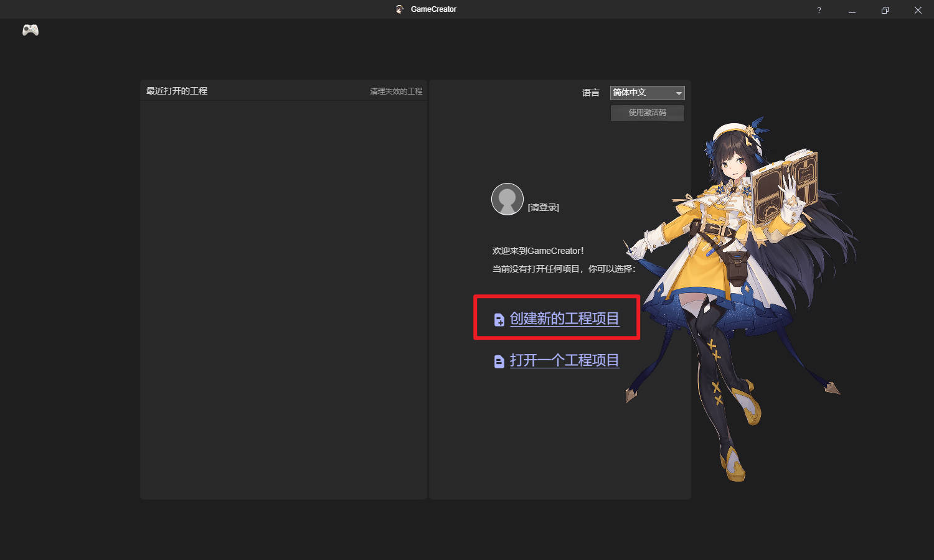Restore down the GameCreator window

tap(885, 10)
